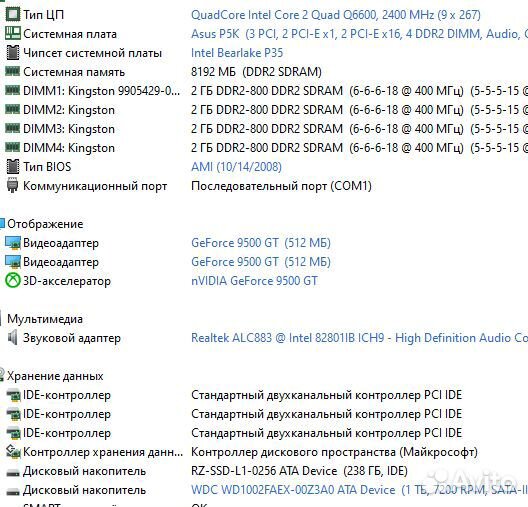
Task: Open the nVIDIA GeForce 9500 GT link
Action: (254, 281)
